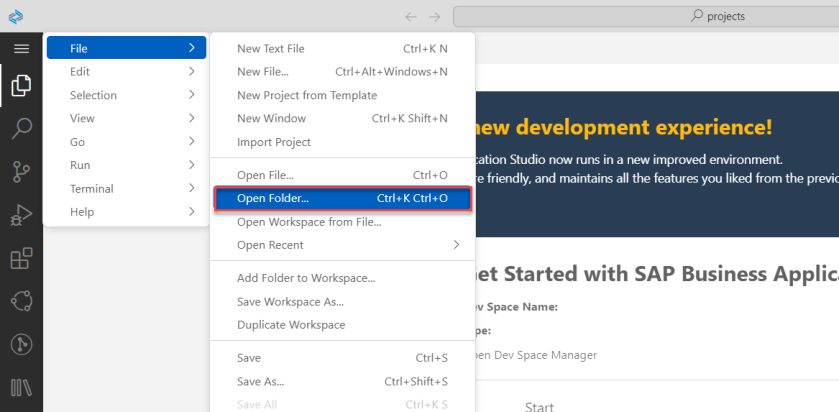Choose Duplicate Workspace
Viewport: 839px width, 412px height.
point(342,325)
